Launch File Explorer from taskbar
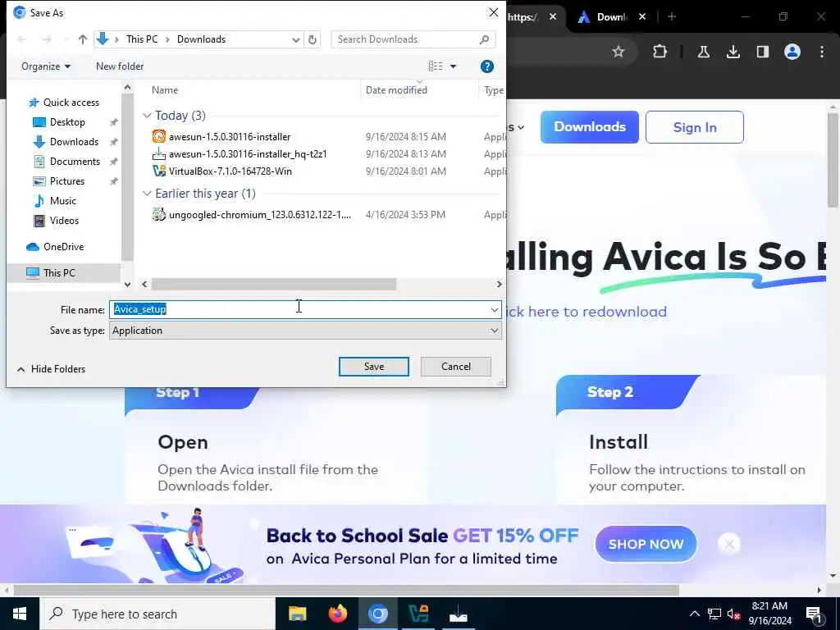 [x=297, y=614]
